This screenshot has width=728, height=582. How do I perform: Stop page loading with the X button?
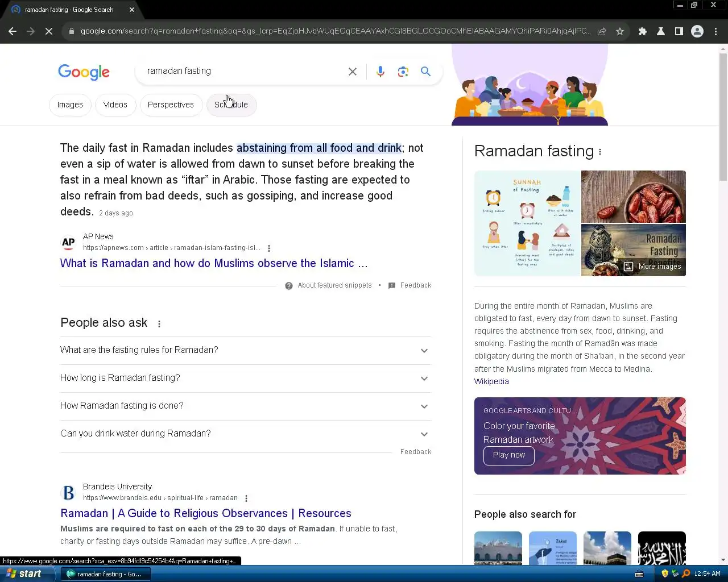49,31
